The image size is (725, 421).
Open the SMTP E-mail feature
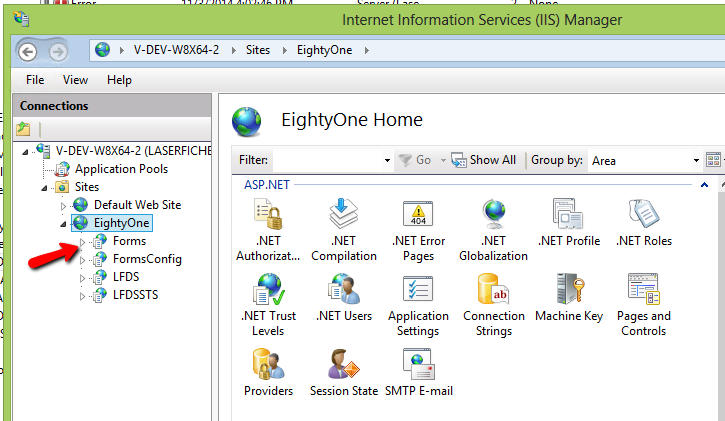pyautogui.click(x=418, y=372)
